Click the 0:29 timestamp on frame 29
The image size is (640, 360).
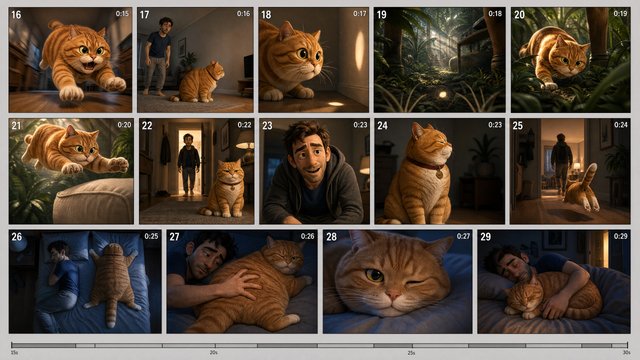pos(620,236)
